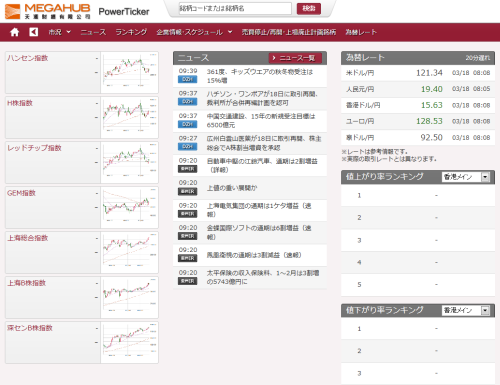Click the red search button

[x=309, y=8]
